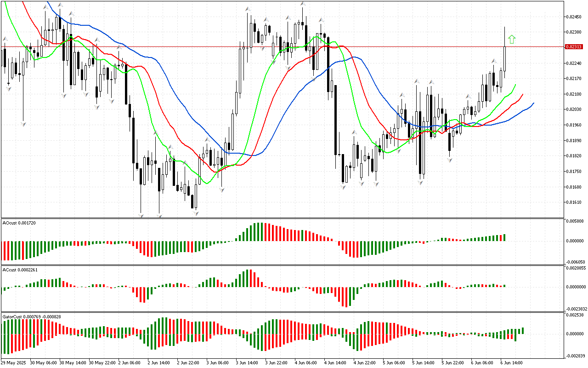Select the green Alligator line at its right end
The width and height of the screenshot is (588, 368).
point(515,85)
